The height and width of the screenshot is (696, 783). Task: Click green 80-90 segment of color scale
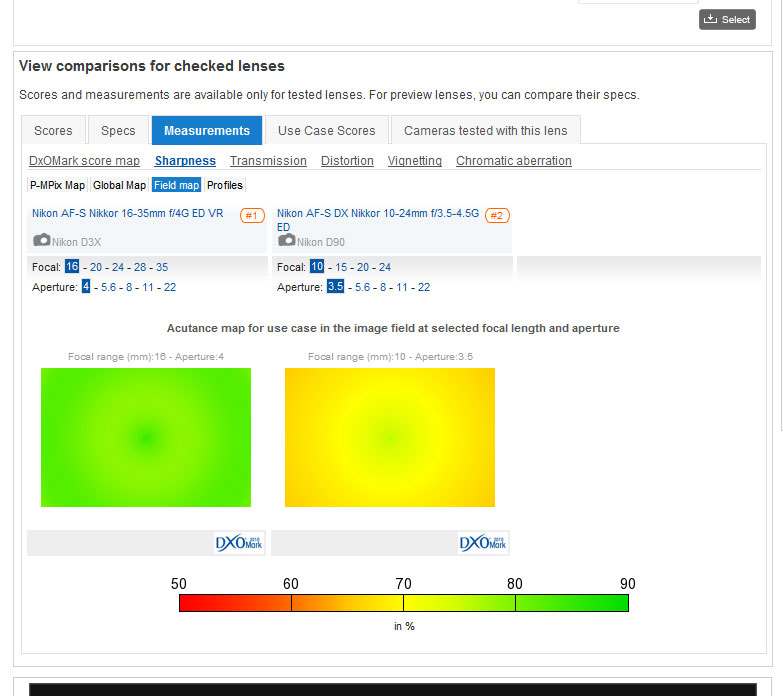pos(572,603)
